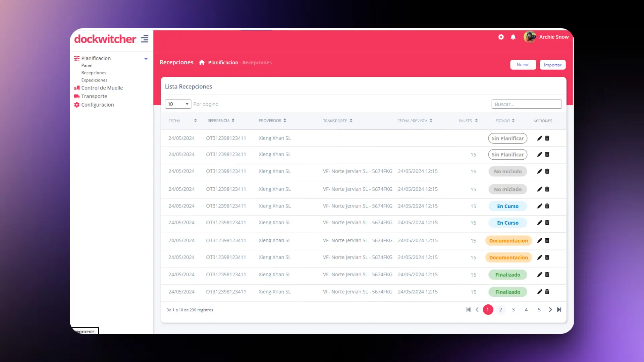Screen dimensions: 644x362
Task: Collapse Planificacion menu arrow
Action: tap(146, 59)
